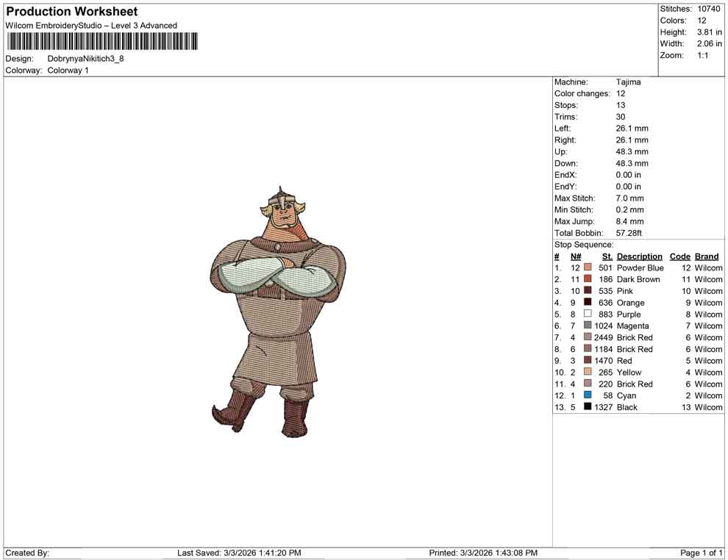This screenshot has width=728, height=560.
Task: Click the "Page 1 of 1" footer text
Action: pyautogui.click(x=701, y=553)
